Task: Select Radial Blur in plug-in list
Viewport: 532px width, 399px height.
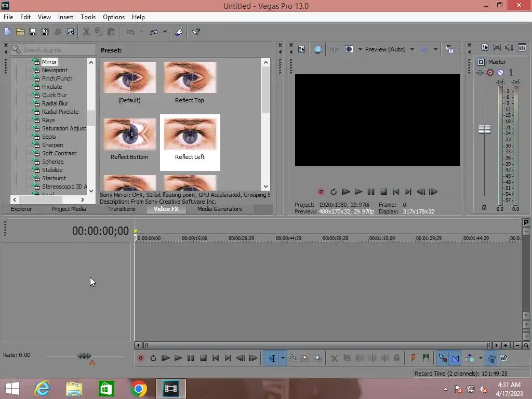Action: coord(55,103)
